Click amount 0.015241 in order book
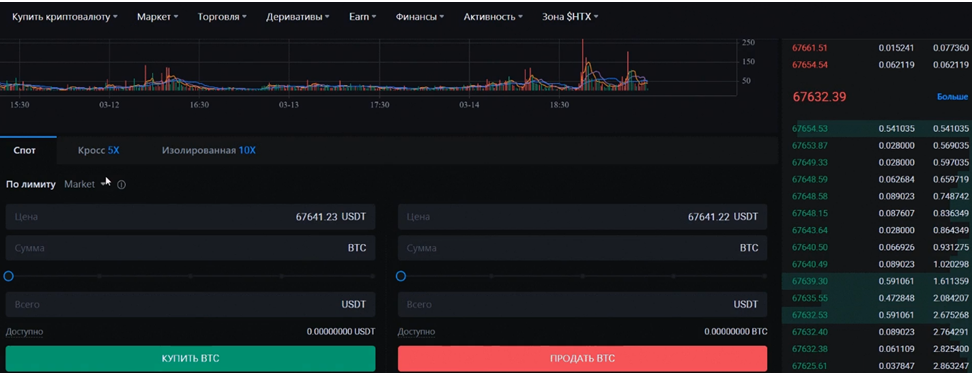 [x=896, y=48]
